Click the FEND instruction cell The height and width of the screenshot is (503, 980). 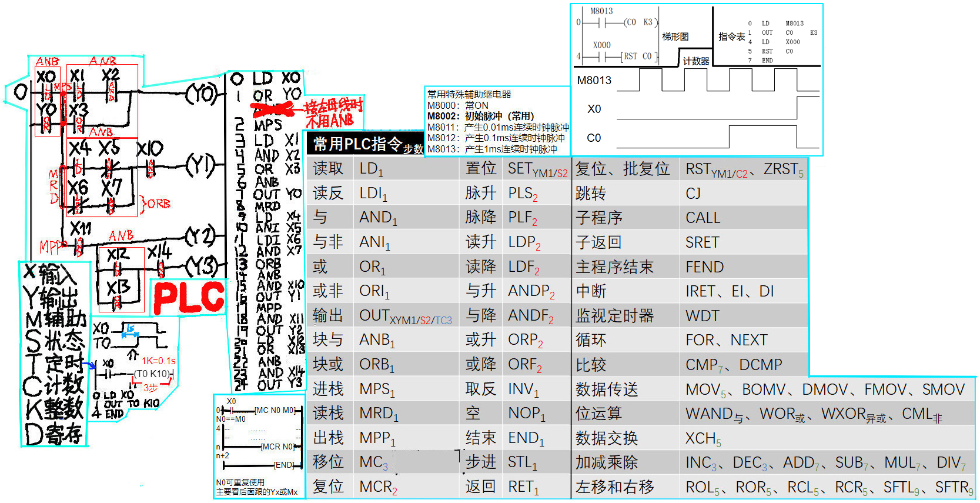click(744, 267)
